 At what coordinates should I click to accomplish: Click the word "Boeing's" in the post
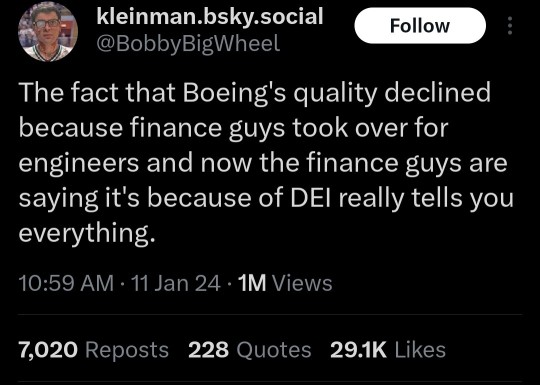[235, 94]
